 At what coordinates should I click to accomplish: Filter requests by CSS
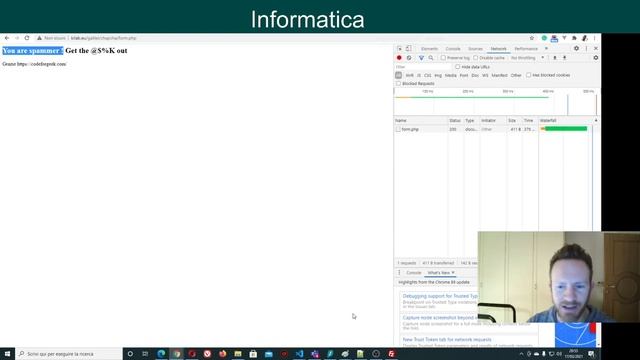click(427, 76)
